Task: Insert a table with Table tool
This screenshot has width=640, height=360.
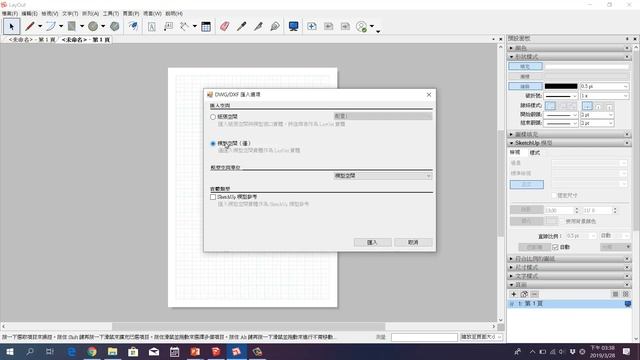Action: tap(206, 27)
